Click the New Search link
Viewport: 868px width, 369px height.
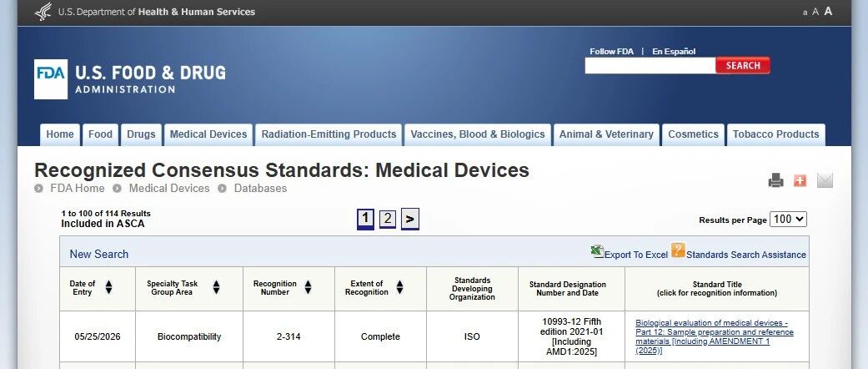pyautogui.click(x=99, y=255)
